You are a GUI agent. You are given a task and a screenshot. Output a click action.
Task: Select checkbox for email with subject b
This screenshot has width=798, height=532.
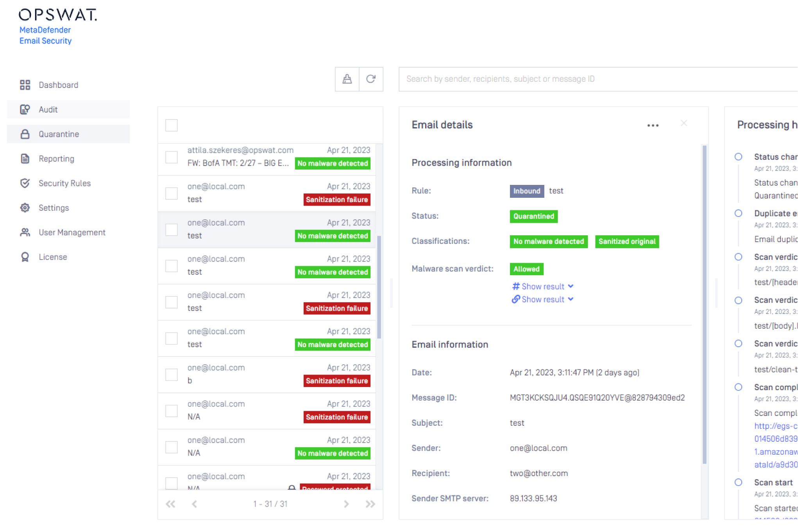(172, 374)
